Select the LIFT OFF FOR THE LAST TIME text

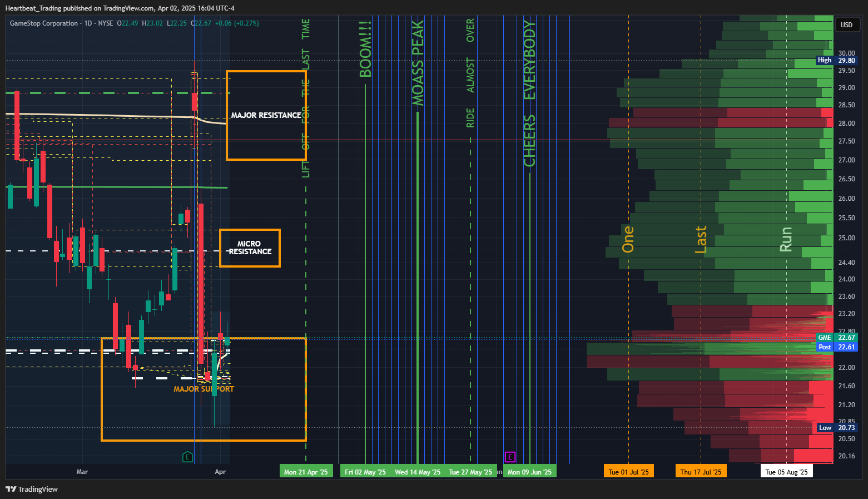pyautogui.click(x=306, y=98)
